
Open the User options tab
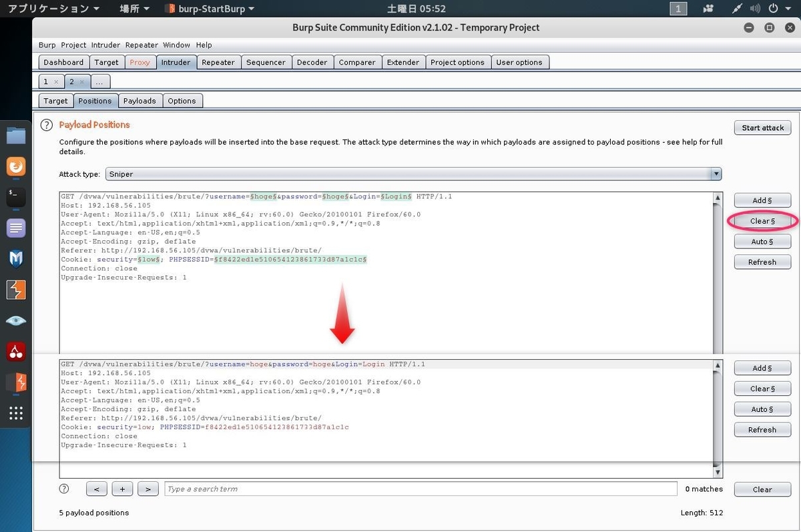(x=519, y=62)
